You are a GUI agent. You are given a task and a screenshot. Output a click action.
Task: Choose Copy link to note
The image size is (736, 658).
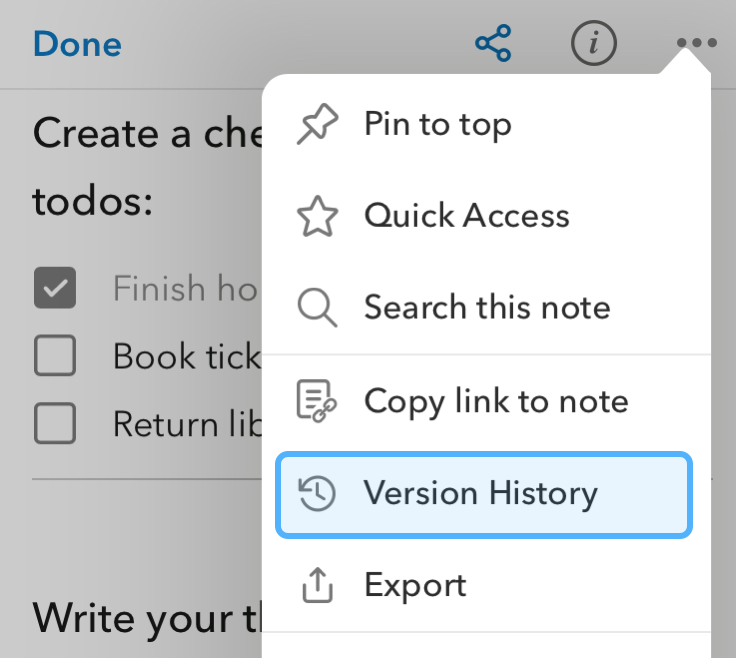tap(496, 401)
